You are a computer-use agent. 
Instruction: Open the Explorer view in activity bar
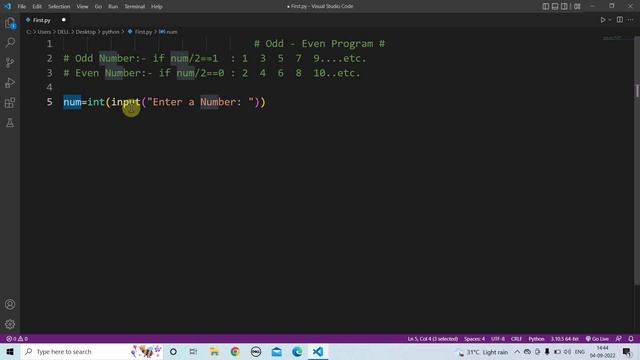pyautogui.click(x=10, y=23)
